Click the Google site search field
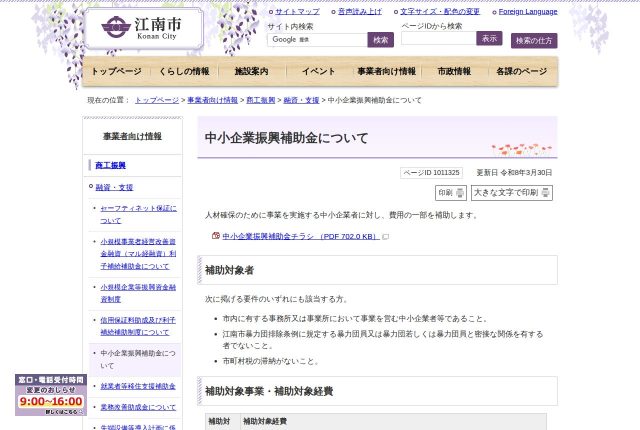Screen dimensions: 640x430 pos(317,40)
